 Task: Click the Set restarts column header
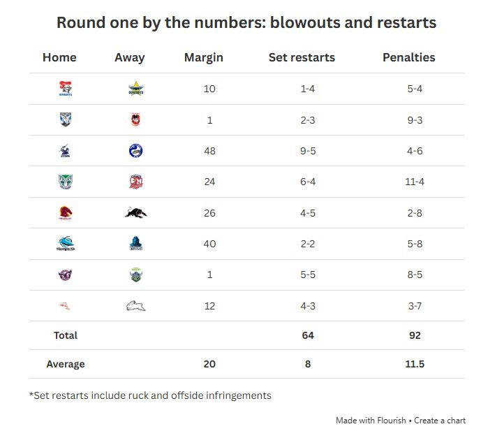(302, 57)
